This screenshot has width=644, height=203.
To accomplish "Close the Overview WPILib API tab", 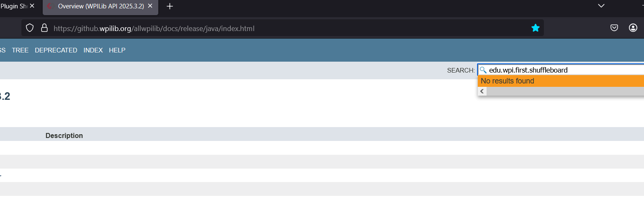I will point(150,6).
